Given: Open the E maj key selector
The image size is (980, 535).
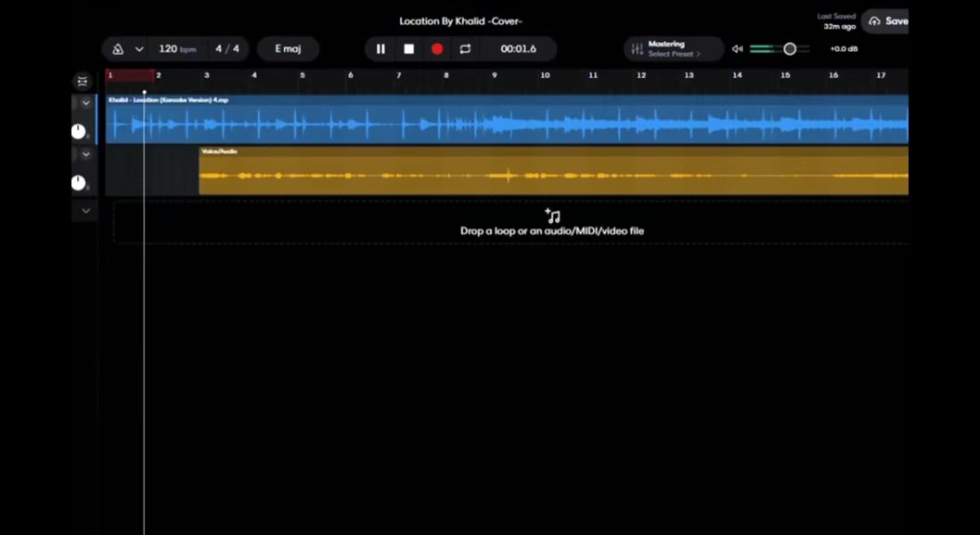Looking at the screenshot, I should (x=288, y=49).
